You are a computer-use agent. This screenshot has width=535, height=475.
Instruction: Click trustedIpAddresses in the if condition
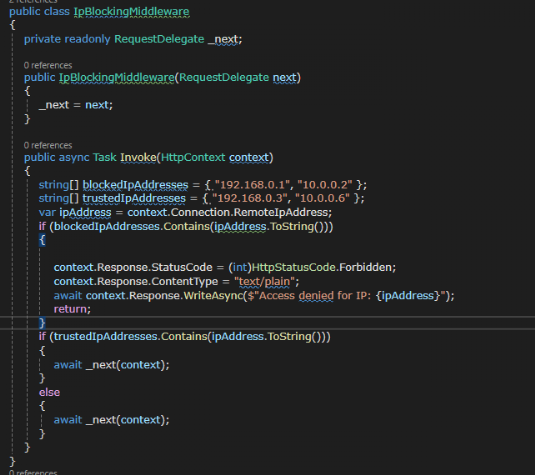(105, 337)
